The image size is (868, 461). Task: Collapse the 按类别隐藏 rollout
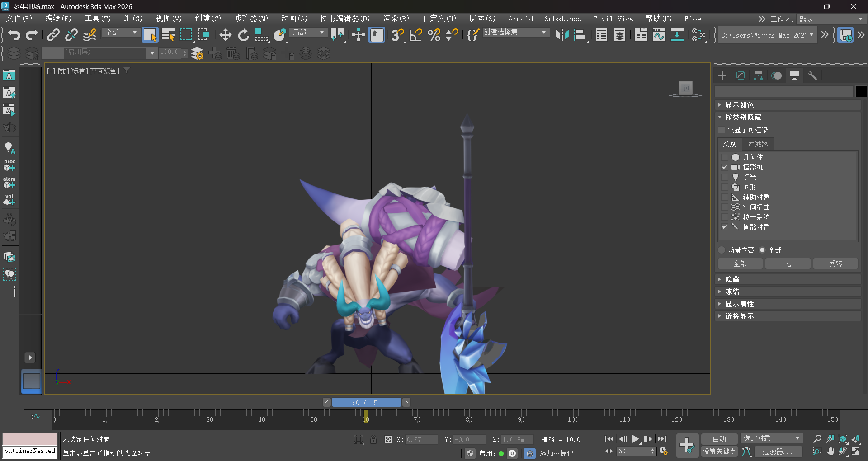tap(788, 117)
